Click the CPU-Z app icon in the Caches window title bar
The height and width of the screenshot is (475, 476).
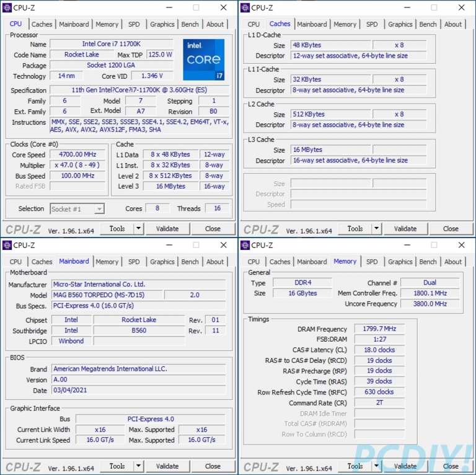click(x=245, y=7)
